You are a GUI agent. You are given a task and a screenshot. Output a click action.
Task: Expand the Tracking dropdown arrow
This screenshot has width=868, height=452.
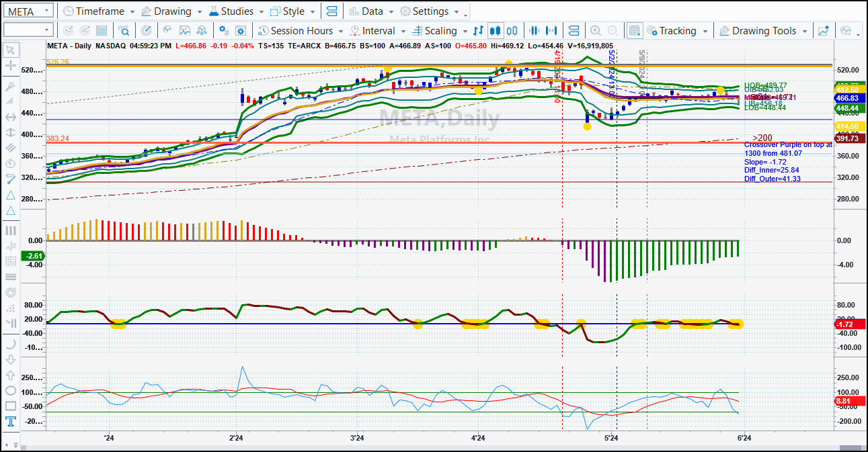pyautogui.click(x=704, y=31)
